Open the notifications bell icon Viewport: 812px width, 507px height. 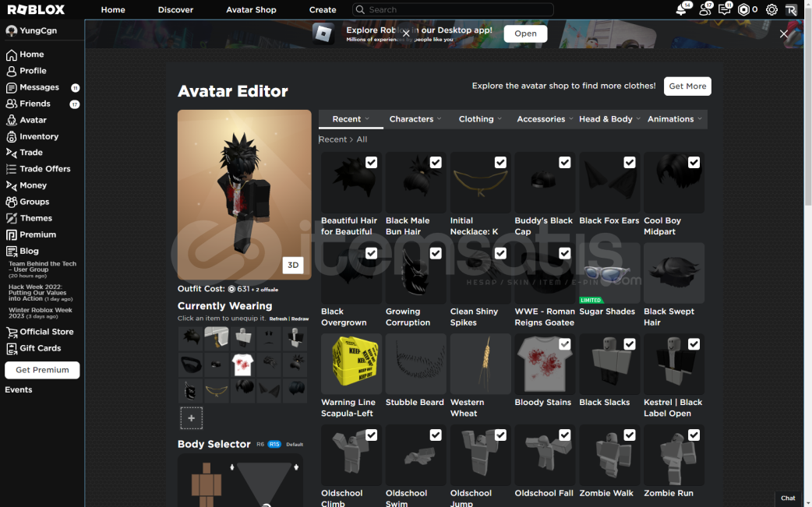682,9
